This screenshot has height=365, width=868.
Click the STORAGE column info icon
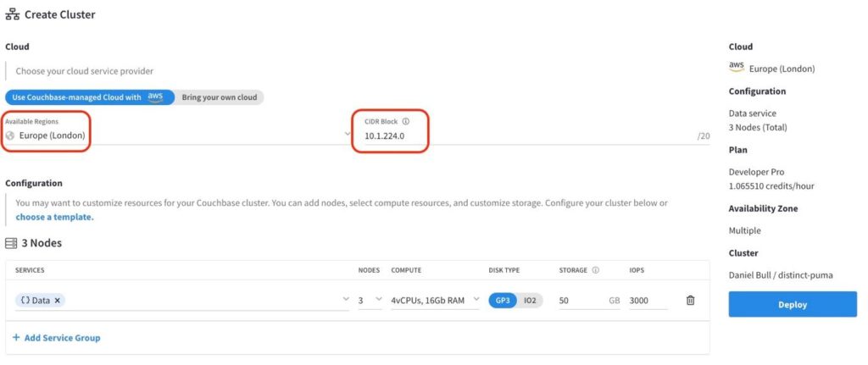(x=596, y=270)
